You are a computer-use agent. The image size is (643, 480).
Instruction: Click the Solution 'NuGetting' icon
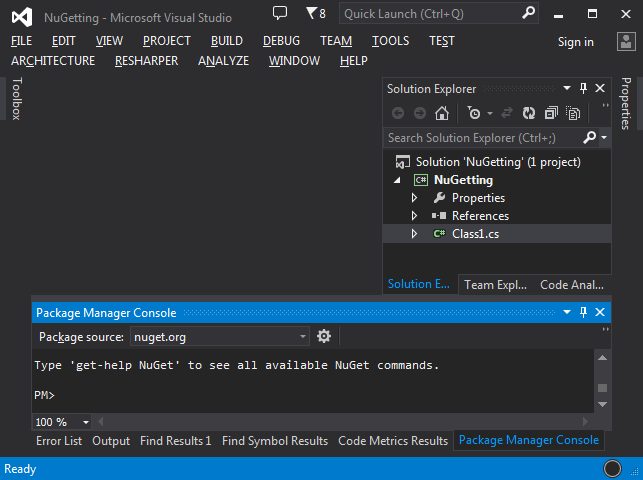point(402,162)
